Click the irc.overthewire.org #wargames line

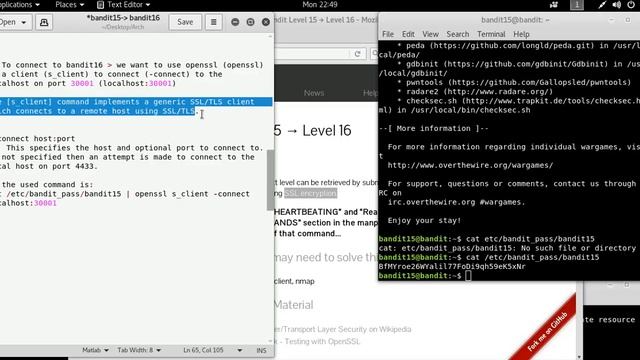coord(456,202)
